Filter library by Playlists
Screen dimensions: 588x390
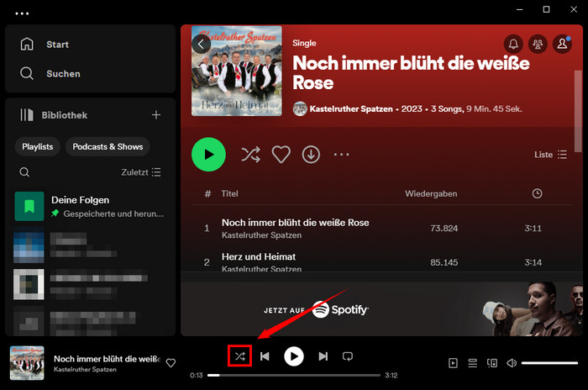tap(38, 147)
